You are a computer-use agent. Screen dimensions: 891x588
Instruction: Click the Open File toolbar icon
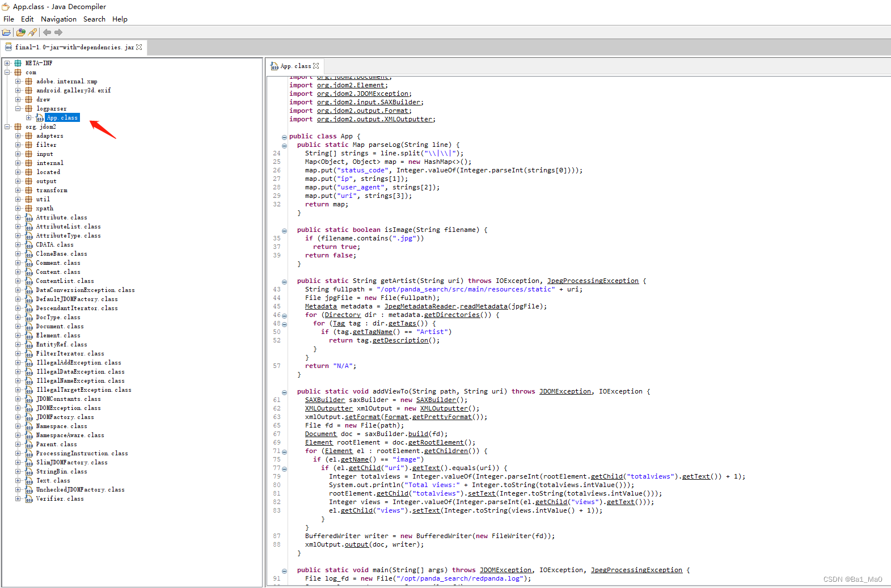(6, 32)
